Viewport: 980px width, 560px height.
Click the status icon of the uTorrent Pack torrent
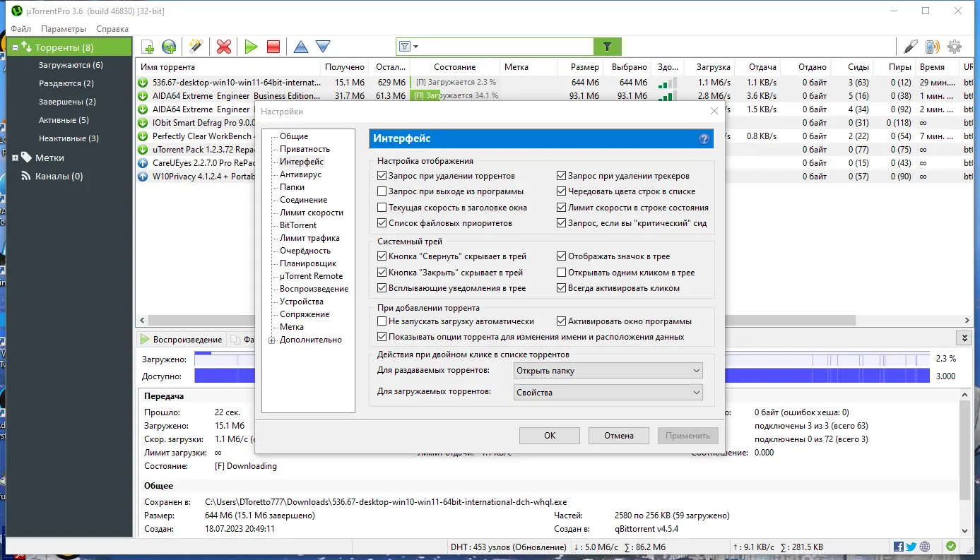click(x=143, y=150)
